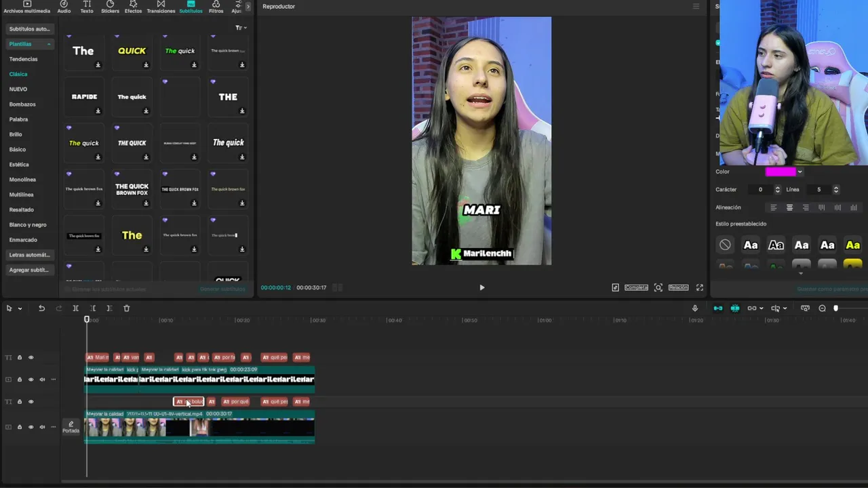Viewport: 868px width, 488px height.
Task: Open the selection tool dropdown
Action: pos(20,308)
